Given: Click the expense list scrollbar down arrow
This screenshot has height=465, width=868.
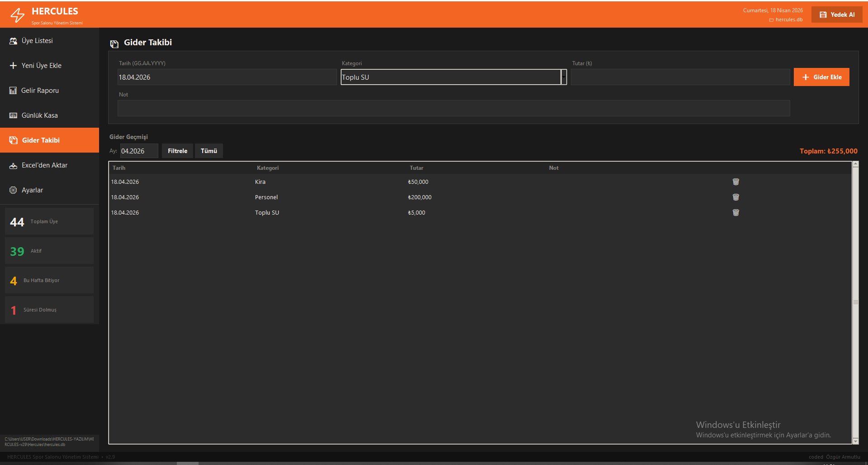Looking at the screenshot, I should pyautogui.click(x=855, y=441).
